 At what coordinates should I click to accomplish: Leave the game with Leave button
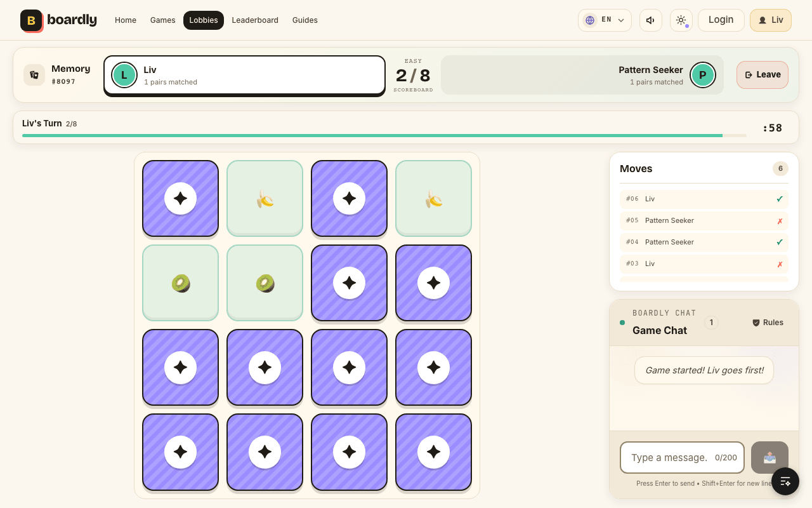click(x=763, y=75)
